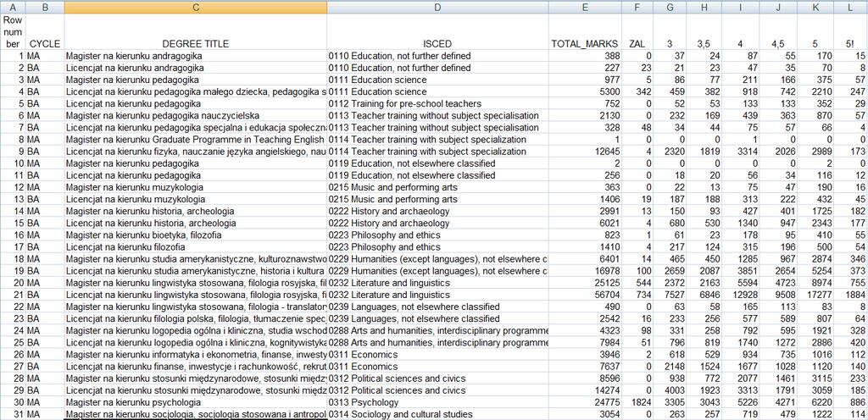Select value 1884 in column 5!
This screenshot has width=868, height=420.
[851, 295]
